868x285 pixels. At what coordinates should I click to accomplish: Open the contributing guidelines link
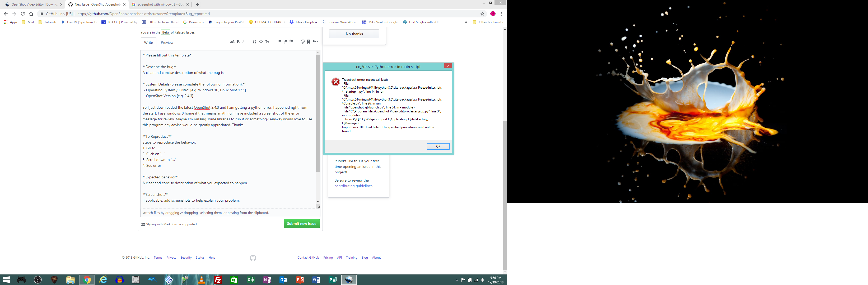pyautogui.click(x=353, y=186)
